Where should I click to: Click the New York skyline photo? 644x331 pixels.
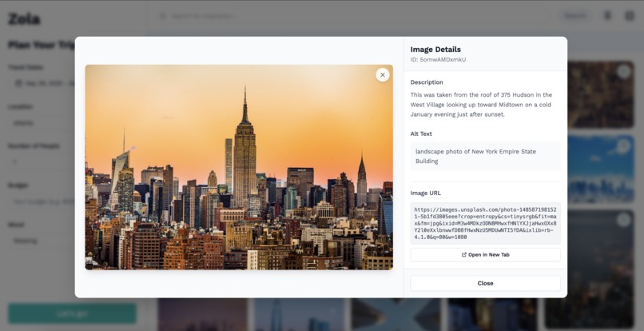click(239, 167)
